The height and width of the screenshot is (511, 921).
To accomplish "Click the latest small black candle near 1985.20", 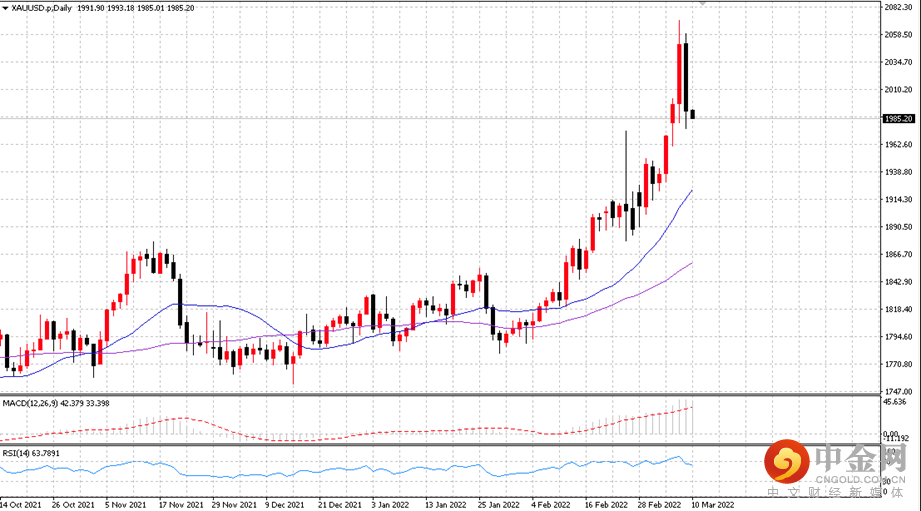I will click(x=693, y=114).
